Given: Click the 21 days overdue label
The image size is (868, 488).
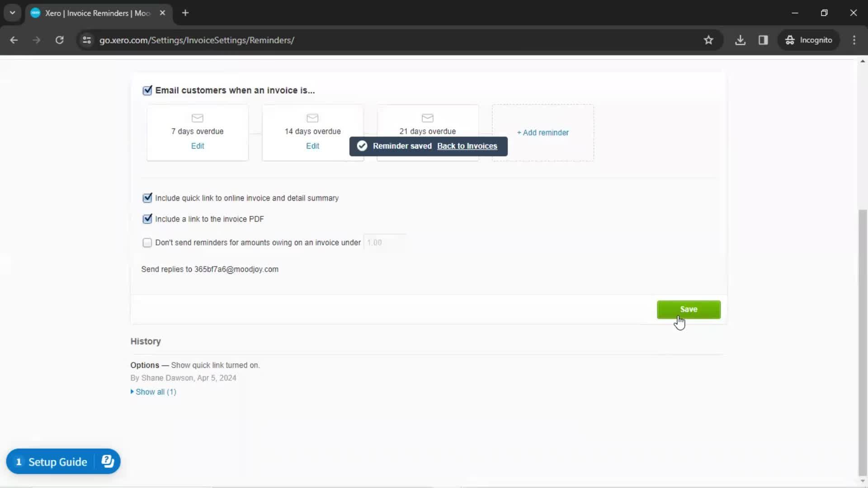Looking at the screenshot, I should click(428, 131).
